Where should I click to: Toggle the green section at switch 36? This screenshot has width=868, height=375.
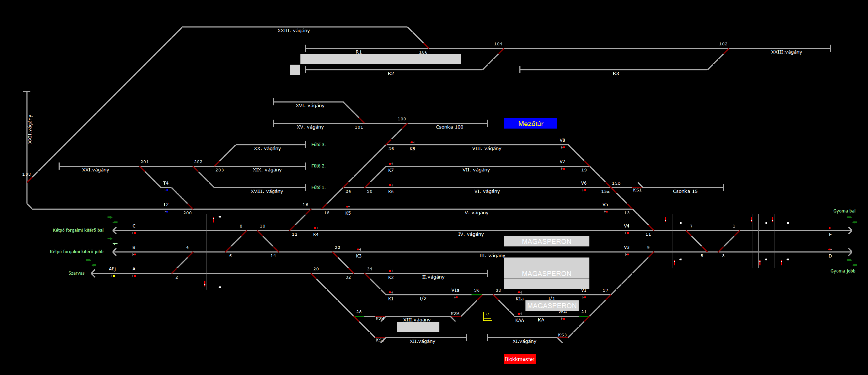coord(477,295)
